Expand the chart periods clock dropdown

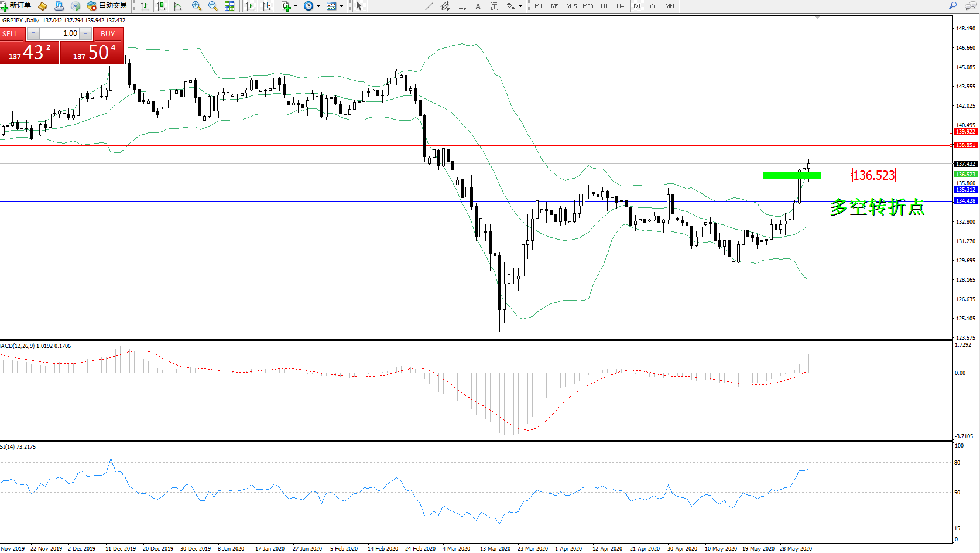(318, 6)
